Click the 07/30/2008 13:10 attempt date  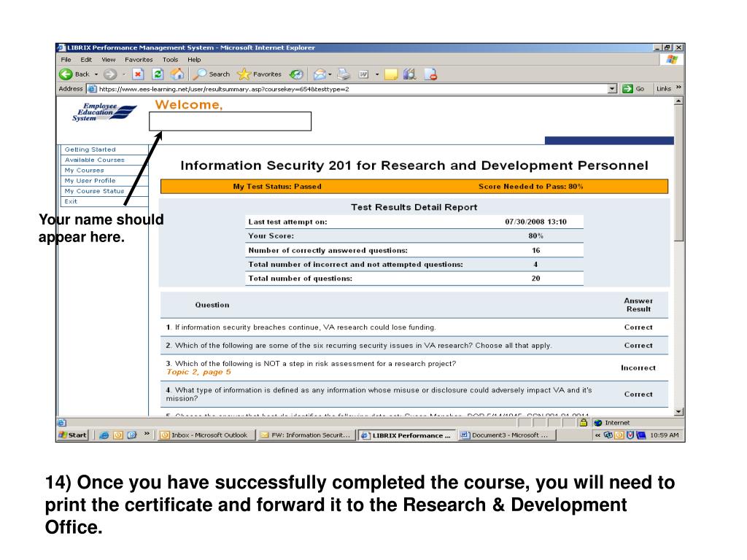(536, 222)
